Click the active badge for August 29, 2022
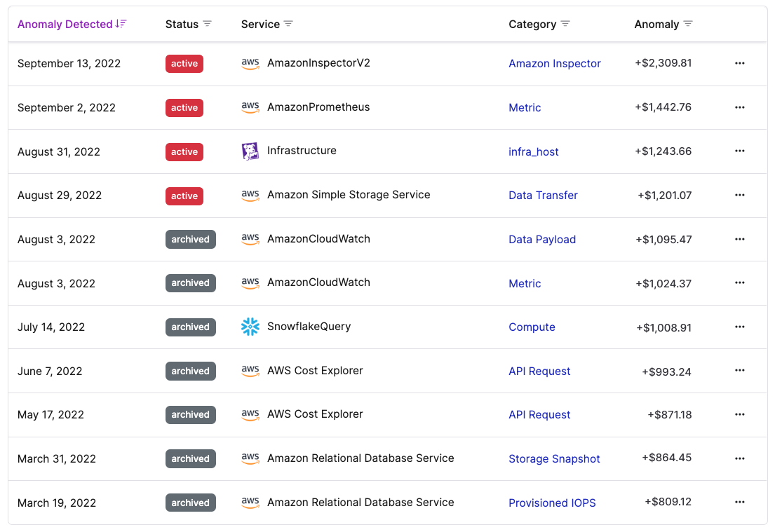The width and height of the screenshot is (775, 532). click(184, 196)
